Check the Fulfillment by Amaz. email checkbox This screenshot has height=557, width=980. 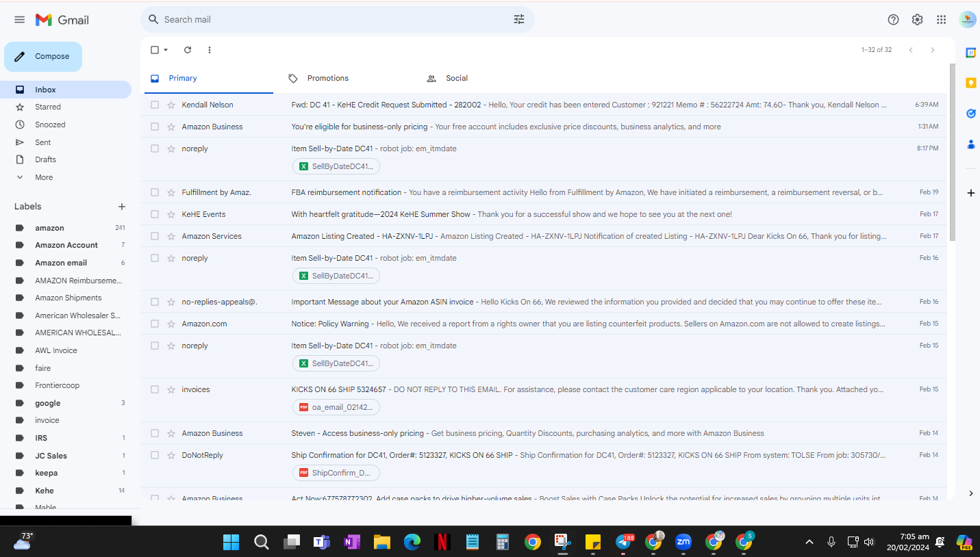[x=155, y=192]
